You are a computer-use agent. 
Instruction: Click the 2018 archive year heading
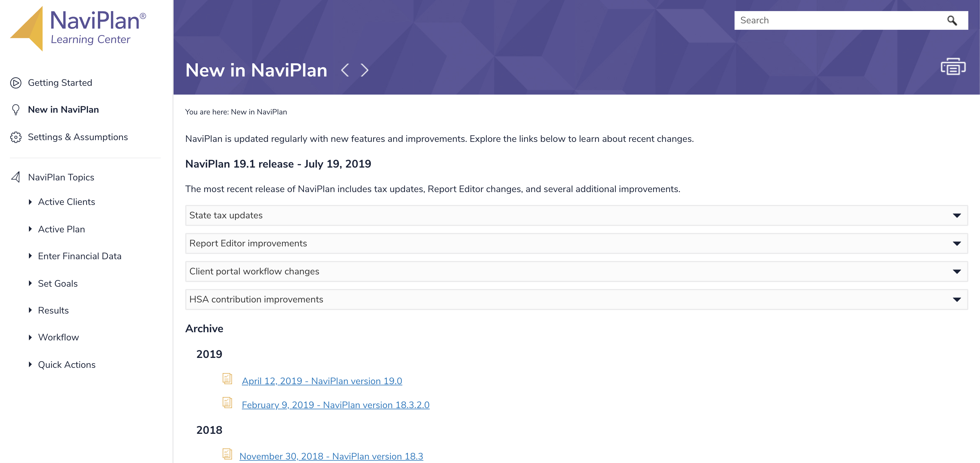tap(209, 430)
